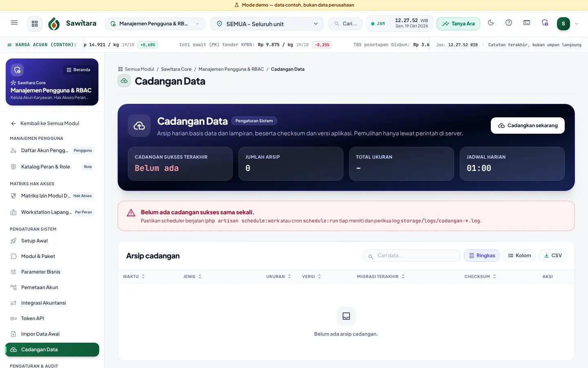Open the Manajemen Pengguna & RBAC module dropdown

coord(155,24)
